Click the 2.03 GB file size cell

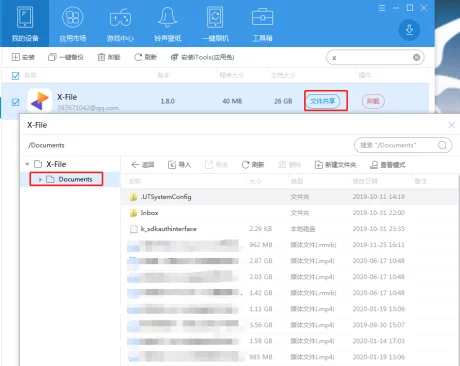coord(261,277)
